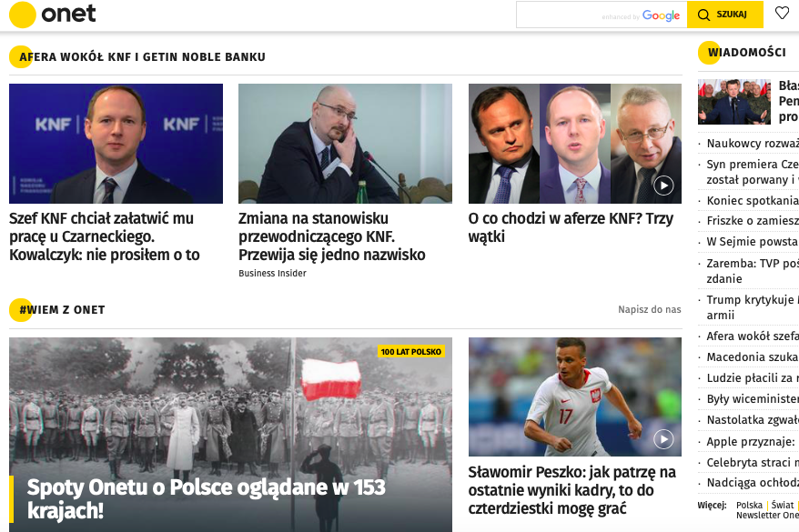The width and height of the screenshot is (799, 532).
Task: Click the Onet yellow circle logo
Action: pos(23,15)
